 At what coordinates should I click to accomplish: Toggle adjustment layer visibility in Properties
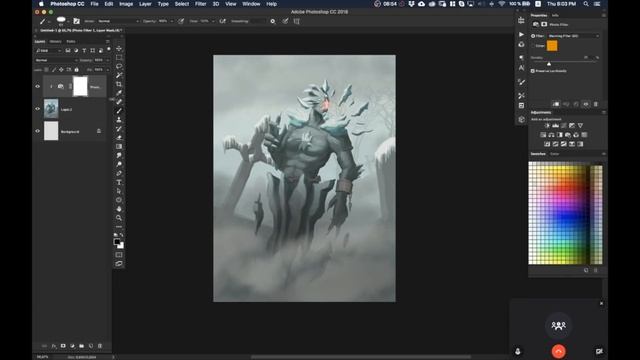[586, 104]
